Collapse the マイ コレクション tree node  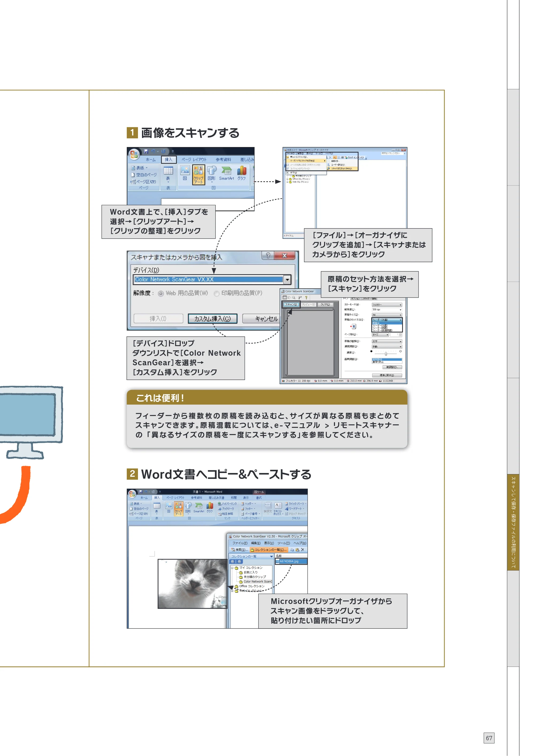tap(232, 568)
